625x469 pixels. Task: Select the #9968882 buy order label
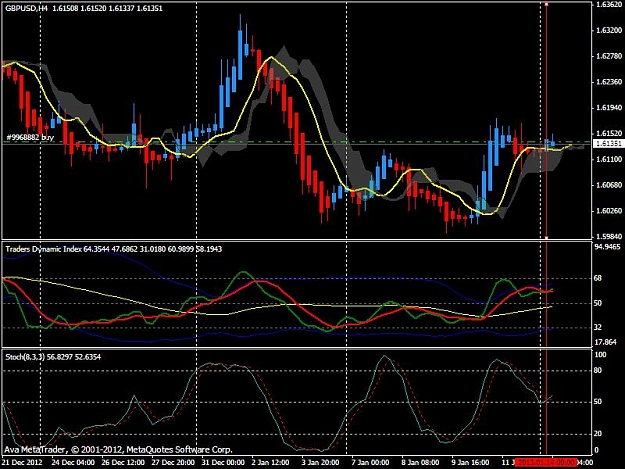tap(30, 137)
